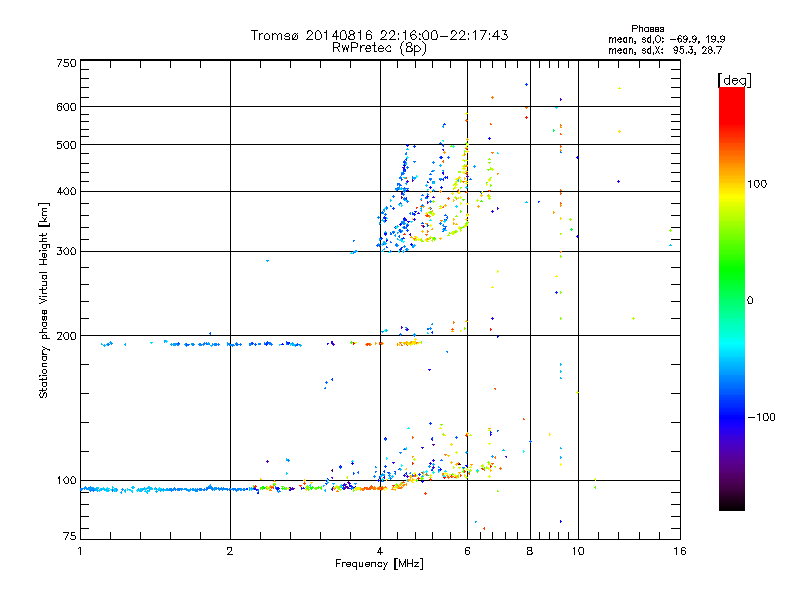Click the y-axis label "75"
The width and height of the screenshot is (800, 600).
click(x=70, y=536)
